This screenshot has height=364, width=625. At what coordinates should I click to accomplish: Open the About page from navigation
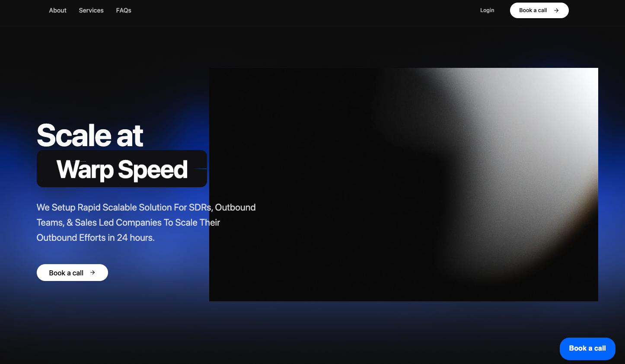coord(57,10)
